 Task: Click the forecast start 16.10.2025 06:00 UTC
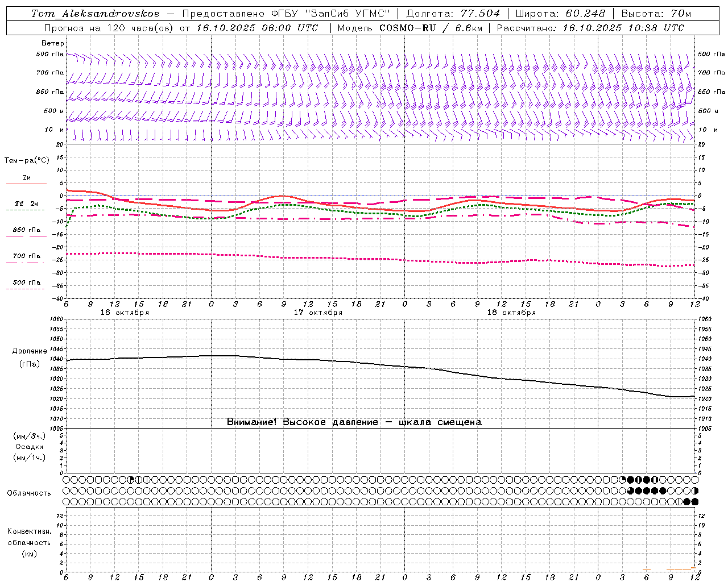click(257, 28)
